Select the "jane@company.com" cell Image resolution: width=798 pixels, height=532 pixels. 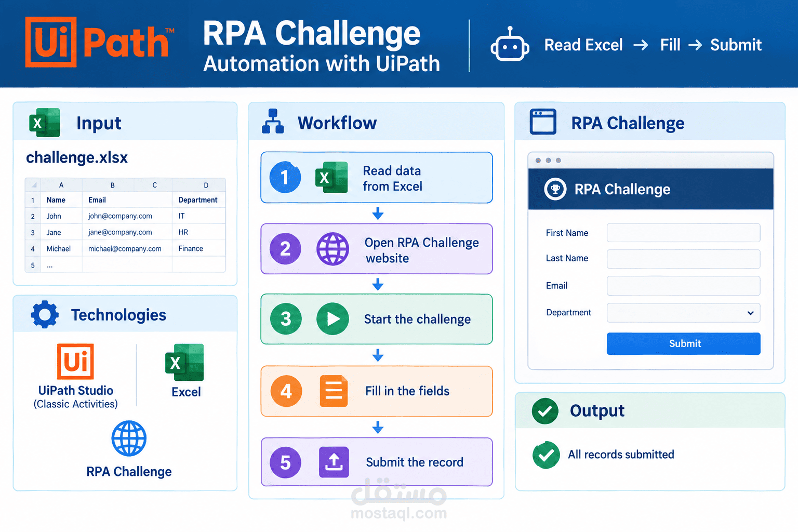[127, 232]
